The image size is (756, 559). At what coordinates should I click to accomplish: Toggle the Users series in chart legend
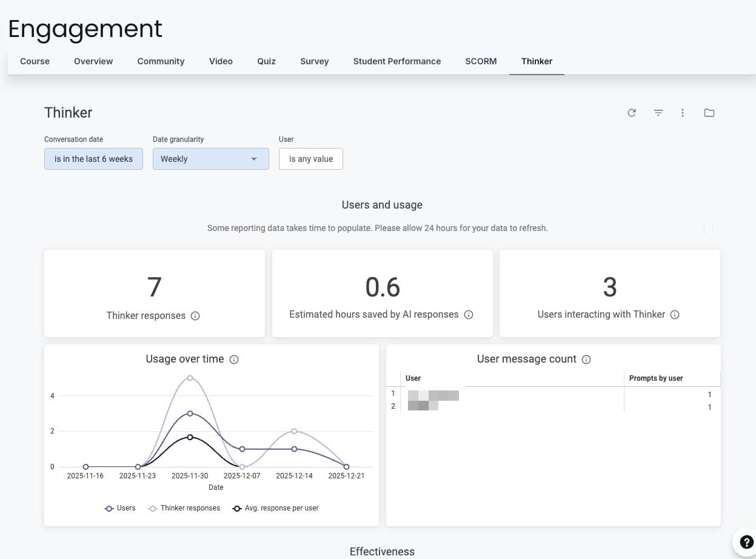119,508
